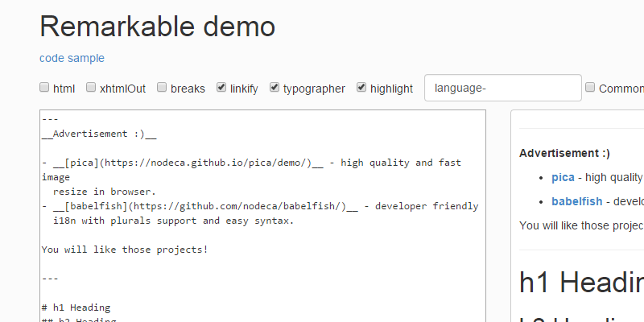Toggle the xhtmlOut checkbox
This screenshot has width=644, height=322.
92,88
